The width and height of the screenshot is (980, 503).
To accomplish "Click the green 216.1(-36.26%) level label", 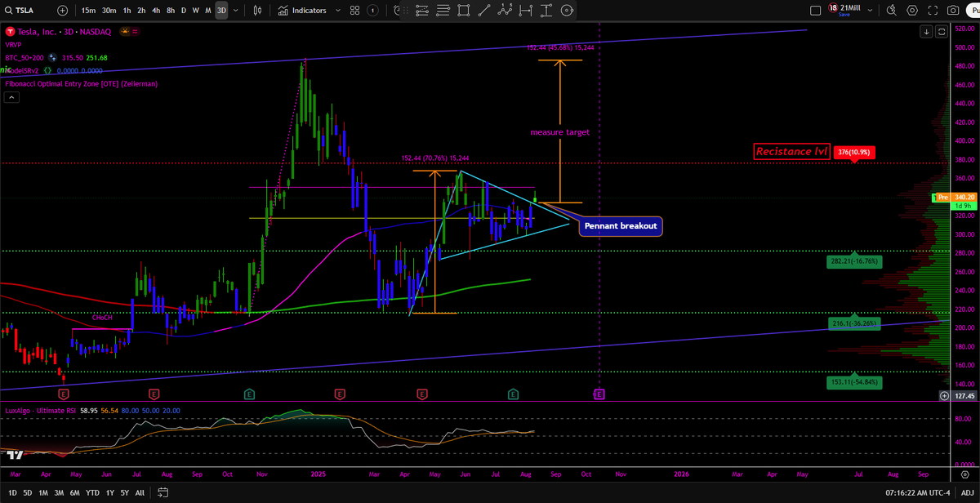I will click(x=854, y=323).
